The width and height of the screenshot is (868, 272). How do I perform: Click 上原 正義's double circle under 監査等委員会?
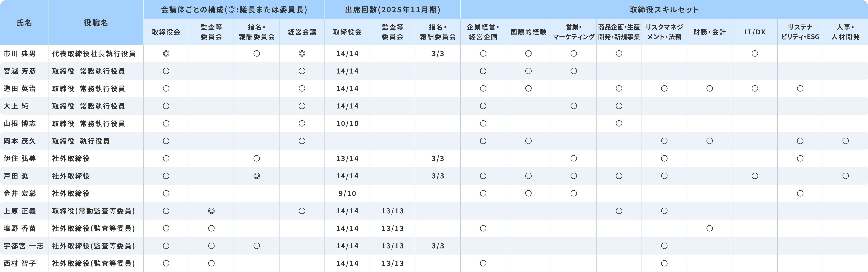pyautogui.click(x=211, y=211)
